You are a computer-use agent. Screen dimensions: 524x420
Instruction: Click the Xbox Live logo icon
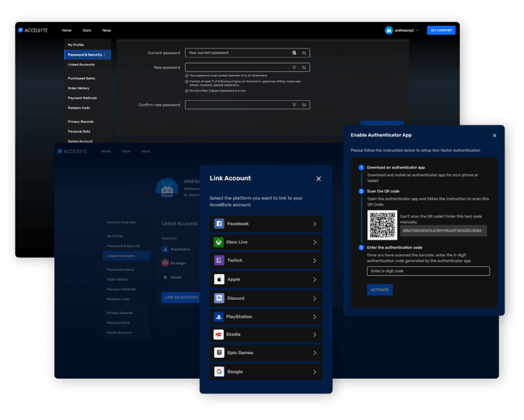(219, 242)
